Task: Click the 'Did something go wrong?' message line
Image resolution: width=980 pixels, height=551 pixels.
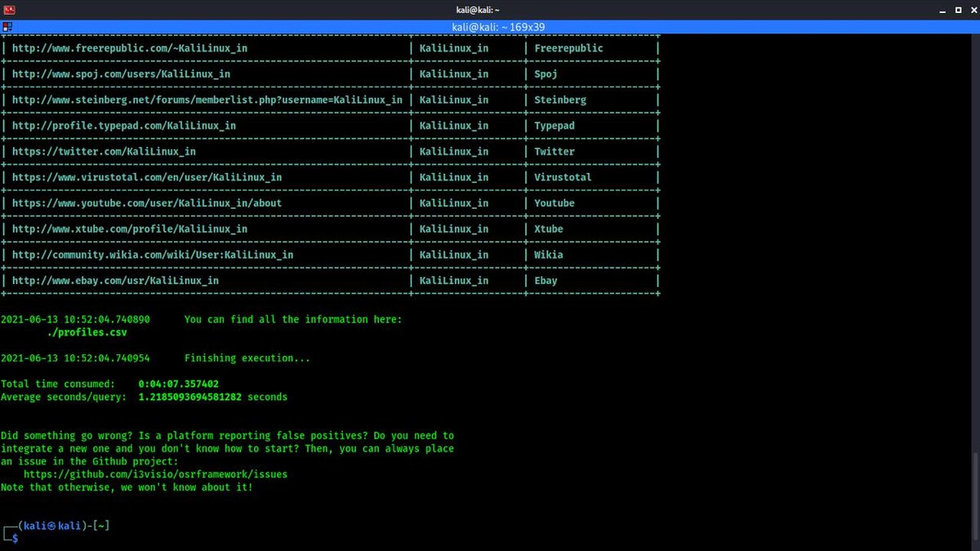Action: [227, 436]
